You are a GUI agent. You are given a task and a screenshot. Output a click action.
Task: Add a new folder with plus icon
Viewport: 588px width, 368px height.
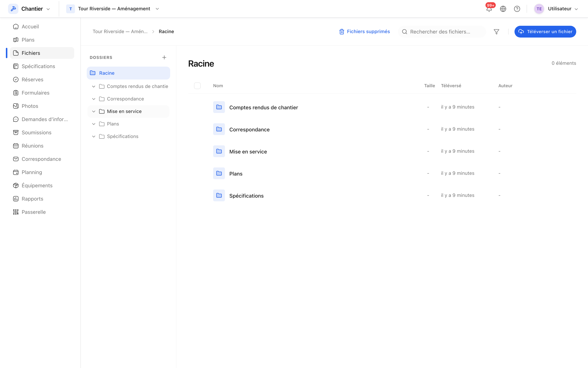(164, 57)
